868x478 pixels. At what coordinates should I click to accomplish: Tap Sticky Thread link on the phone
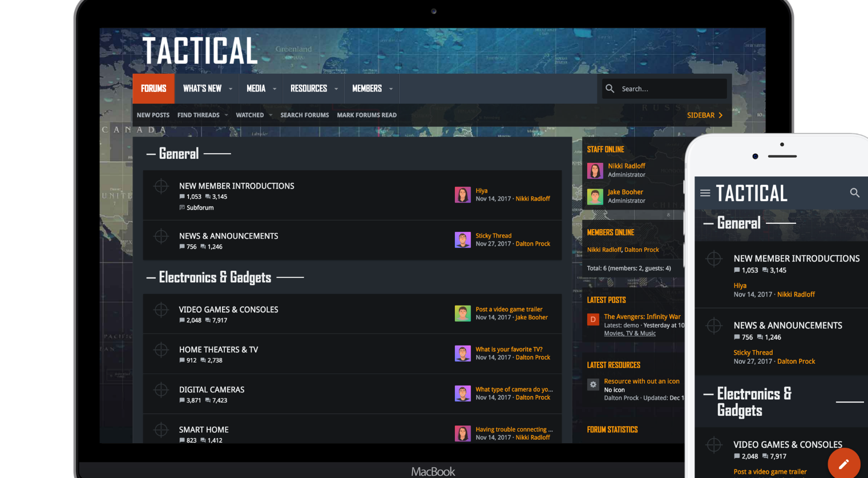point(753,353)
